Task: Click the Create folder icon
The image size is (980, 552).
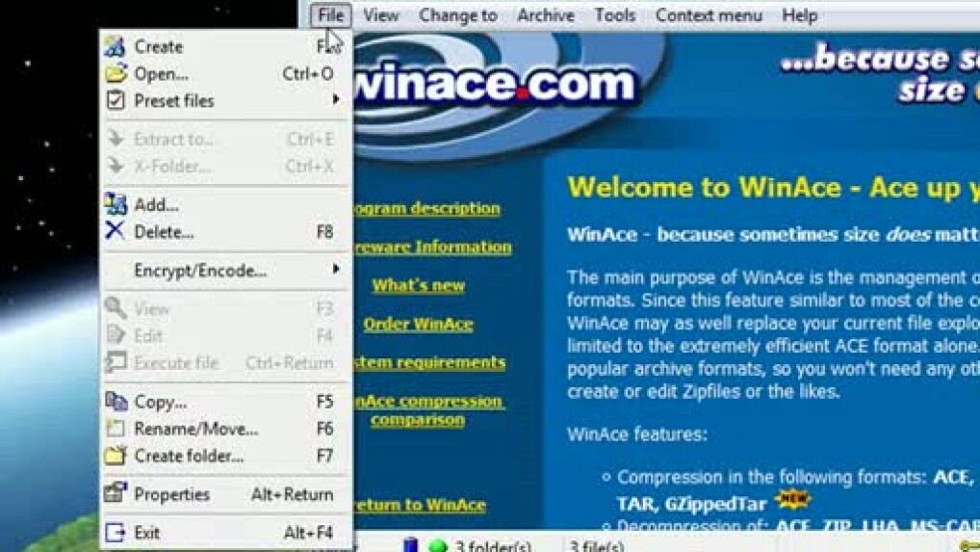Action: [x=116, y=456]
